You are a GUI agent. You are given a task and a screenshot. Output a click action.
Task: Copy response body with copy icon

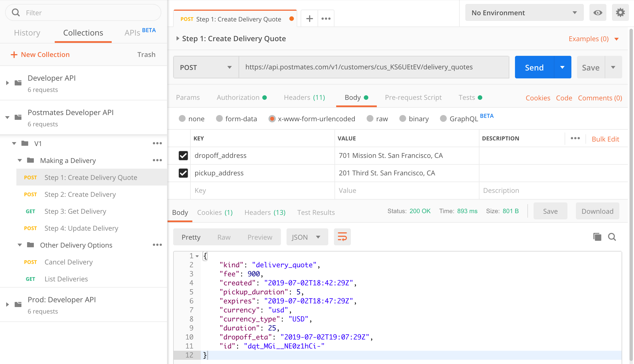pyautogui.click(x=597, y=237)
